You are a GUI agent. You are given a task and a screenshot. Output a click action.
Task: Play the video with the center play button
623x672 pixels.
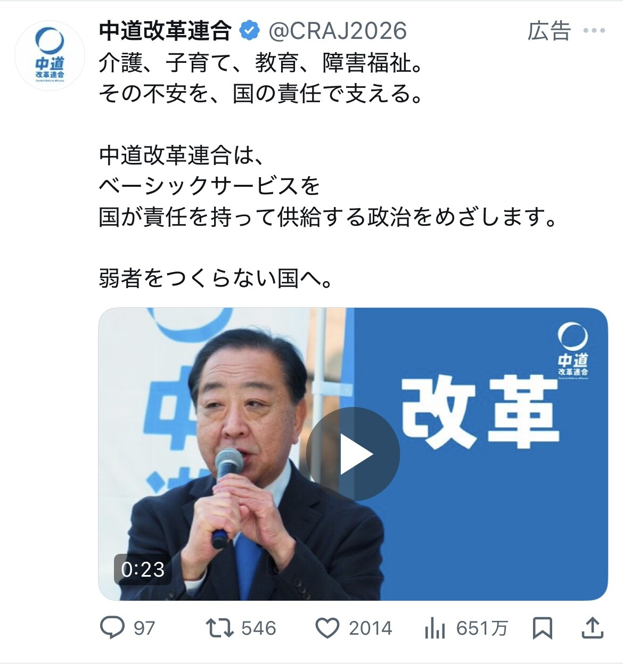353,454
